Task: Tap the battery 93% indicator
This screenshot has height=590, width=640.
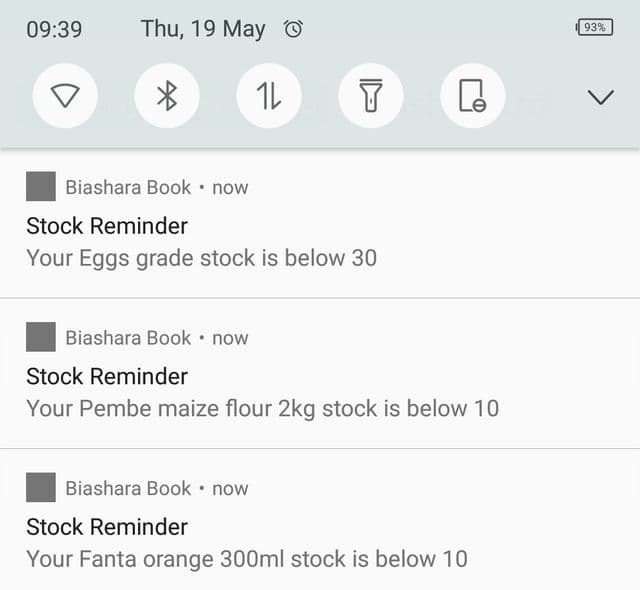Action: pos(594,28)
